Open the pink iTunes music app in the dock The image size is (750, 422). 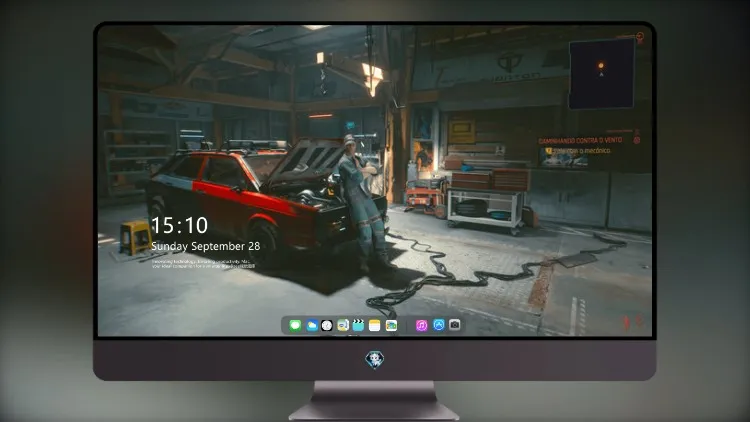[x=421, y=325]
